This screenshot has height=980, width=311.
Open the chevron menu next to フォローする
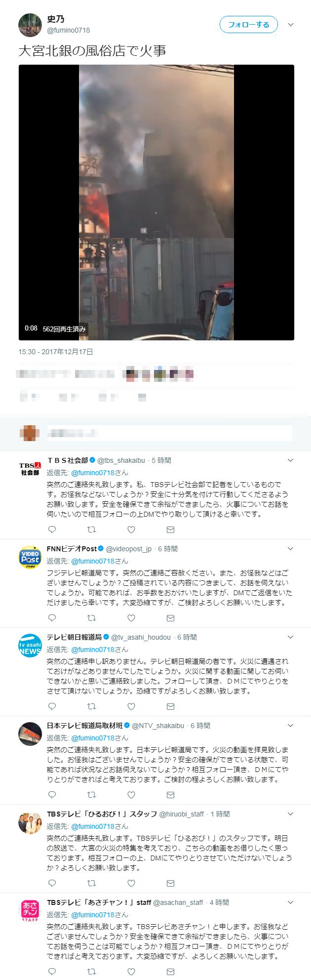(x=291, y=25)
